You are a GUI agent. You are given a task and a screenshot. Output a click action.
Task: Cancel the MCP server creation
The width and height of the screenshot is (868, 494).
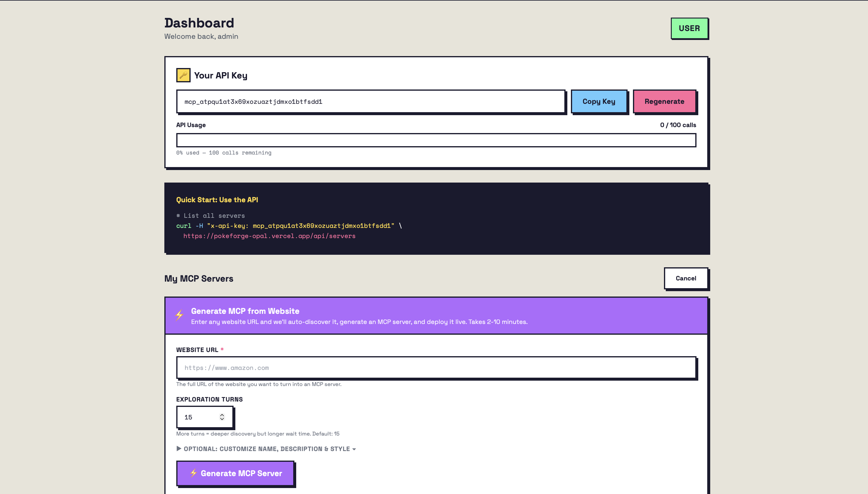[685, 278]
